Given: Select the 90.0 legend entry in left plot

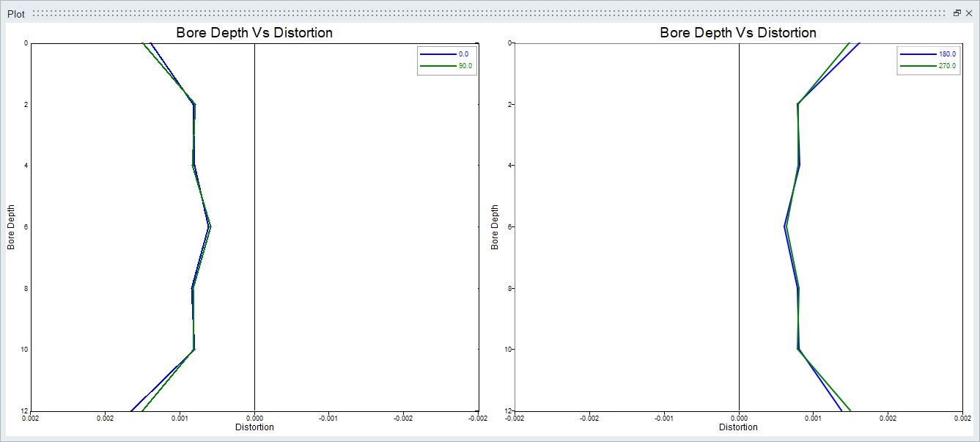Looking at the screenshot, I should 465,66.
